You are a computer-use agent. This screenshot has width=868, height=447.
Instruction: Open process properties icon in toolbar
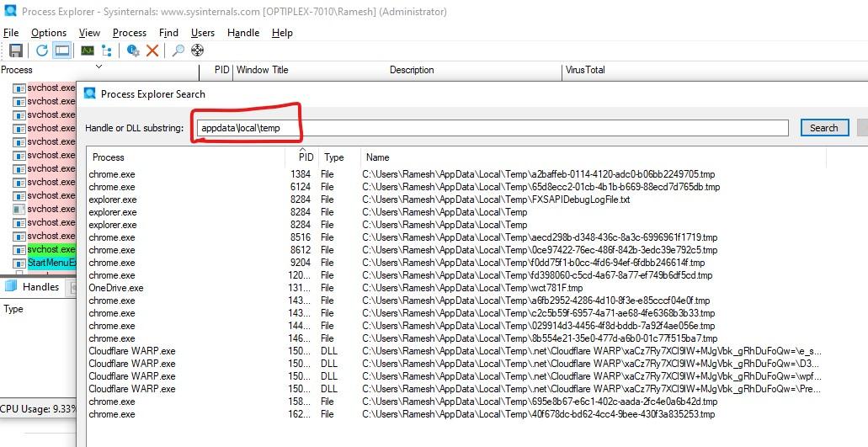tap(133, 51)
